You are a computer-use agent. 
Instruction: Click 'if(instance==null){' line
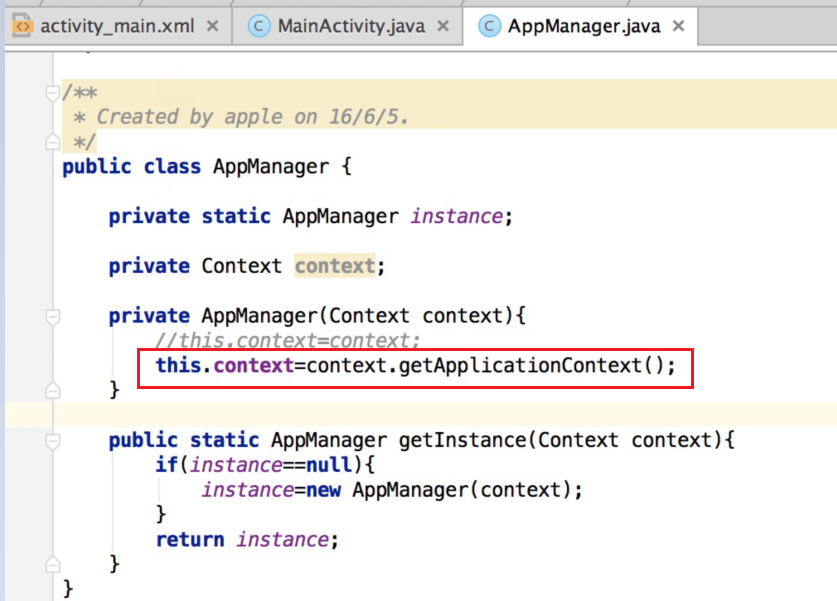point(265,465)
